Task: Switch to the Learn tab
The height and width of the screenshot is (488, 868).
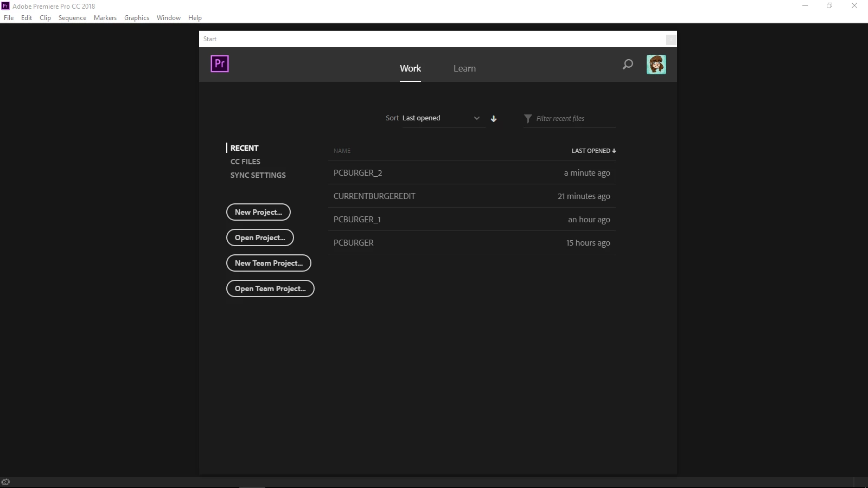Action: click(x=464, y=68)
